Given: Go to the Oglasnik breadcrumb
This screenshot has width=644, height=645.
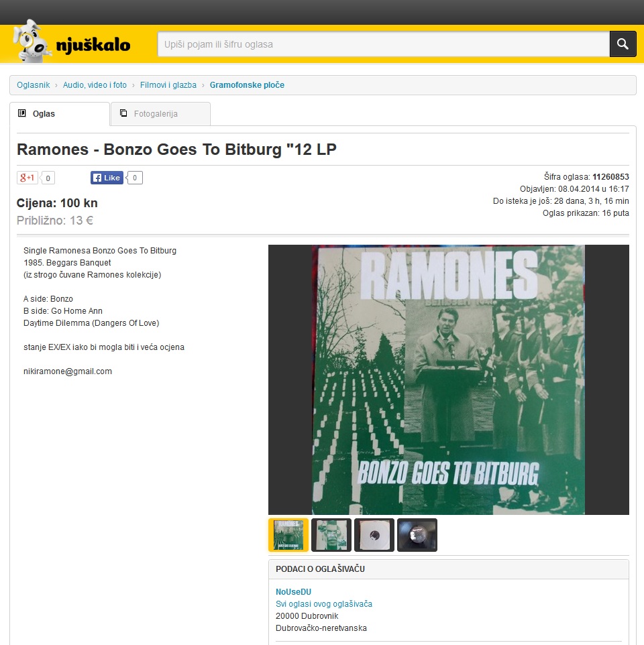Looking at the screenshot, I should pyautogui.click(x=34, y=85).
